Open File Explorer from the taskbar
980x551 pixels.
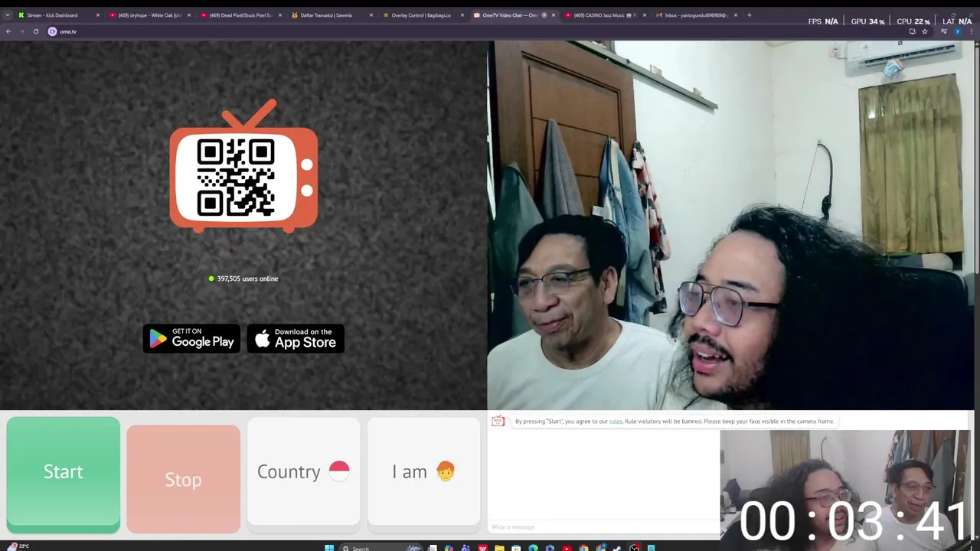click(x=499, y=547)
